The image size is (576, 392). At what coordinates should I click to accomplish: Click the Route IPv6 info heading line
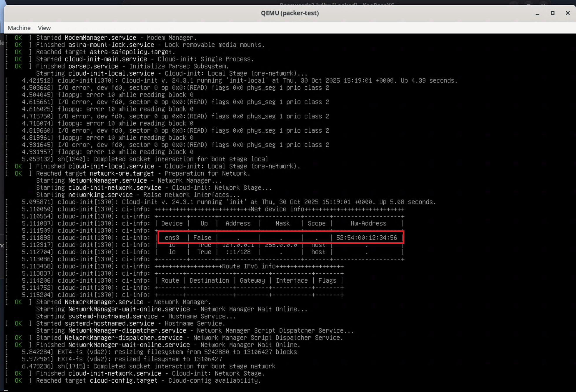click(x=249, y=266)
